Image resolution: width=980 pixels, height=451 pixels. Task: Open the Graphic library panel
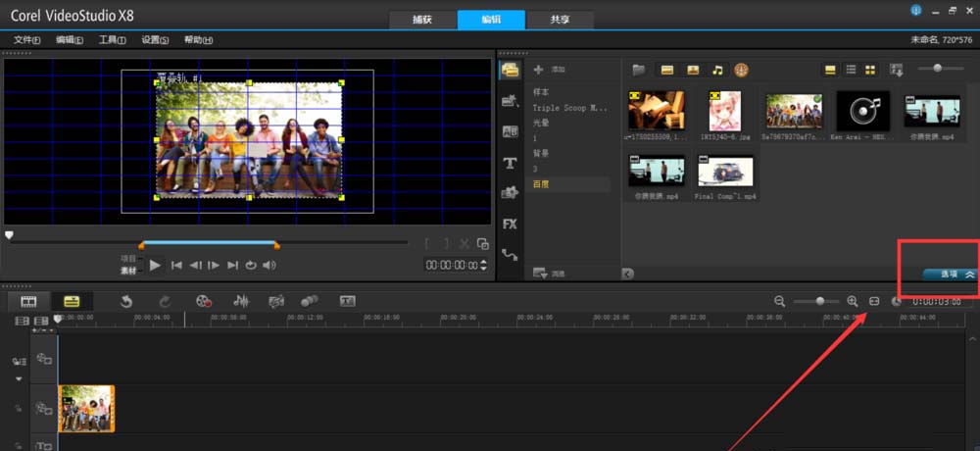511,193
